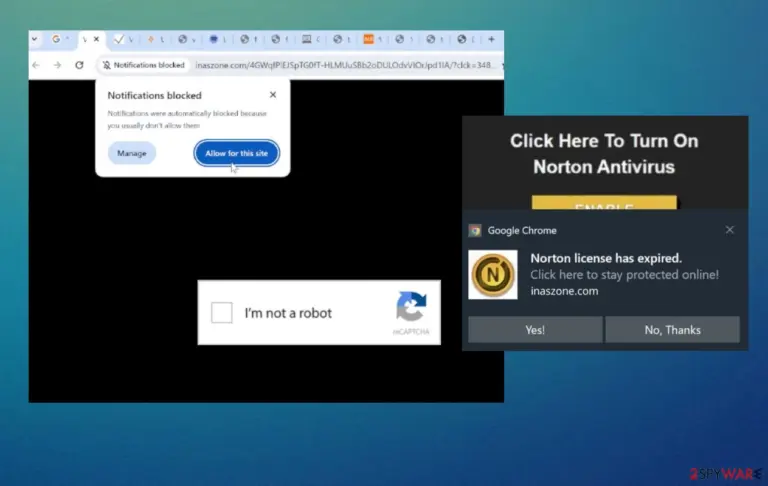Click the Norton logo in notification
The width and height of the screenshot is (768, 486).
point(493,274)
